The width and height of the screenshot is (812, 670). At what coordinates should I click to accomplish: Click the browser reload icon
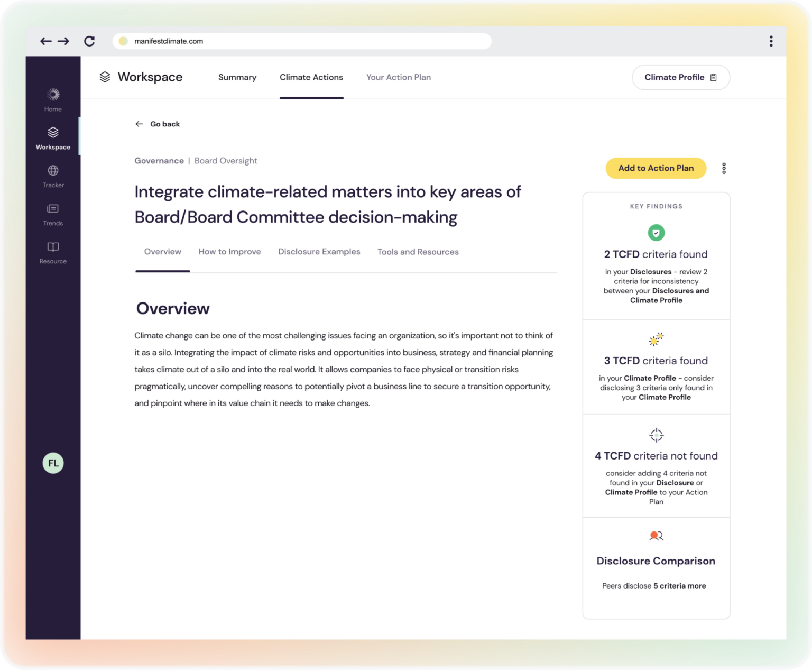[89, 41]
